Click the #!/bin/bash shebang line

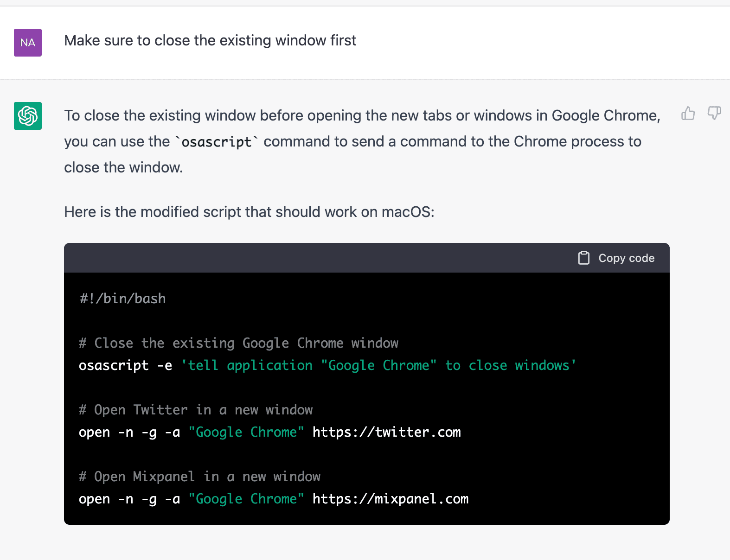(122, 299)
